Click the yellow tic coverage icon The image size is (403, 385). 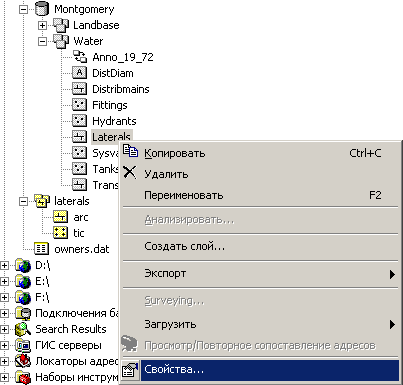tap(60, 233)
